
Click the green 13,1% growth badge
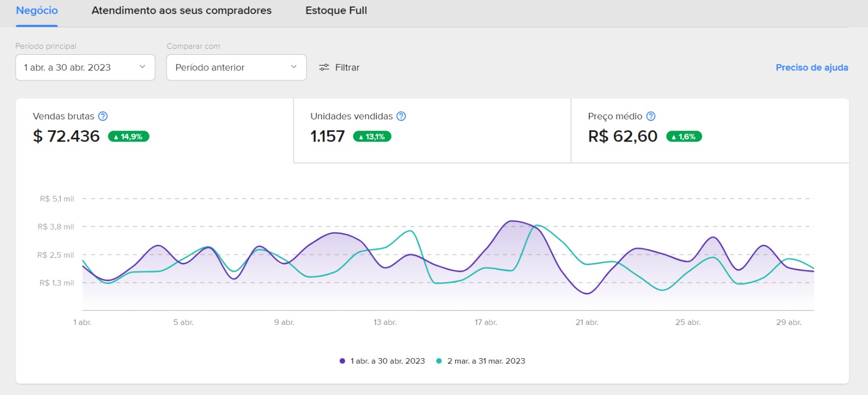pyautogui.click(x=372, y=137)
